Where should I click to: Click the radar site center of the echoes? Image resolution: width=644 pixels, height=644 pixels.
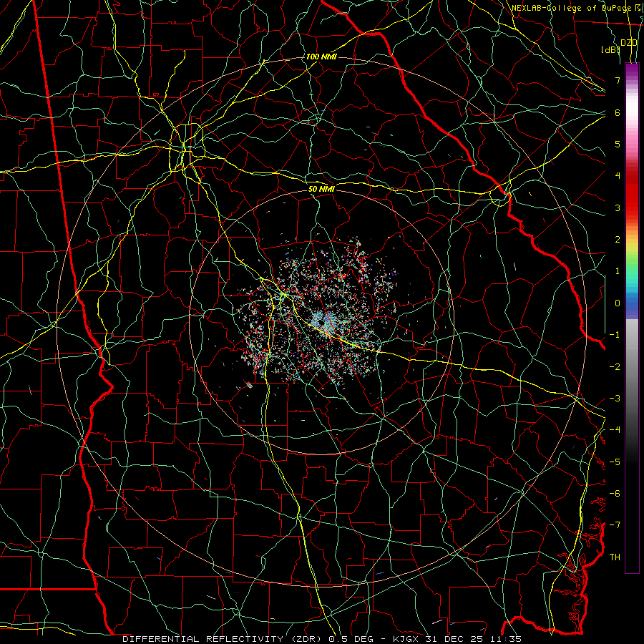pyautogui.click(x=321, y=323)
